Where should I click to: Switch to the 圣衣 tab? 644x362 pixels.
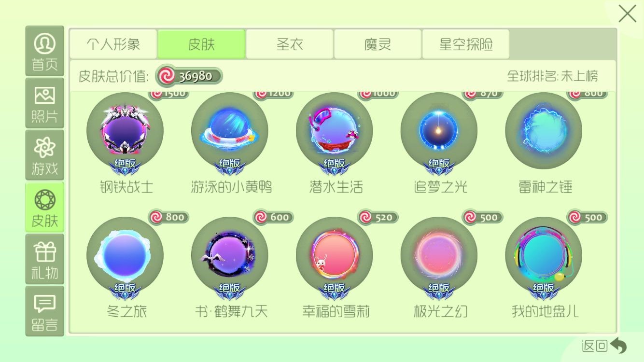[x=290, y=44]
